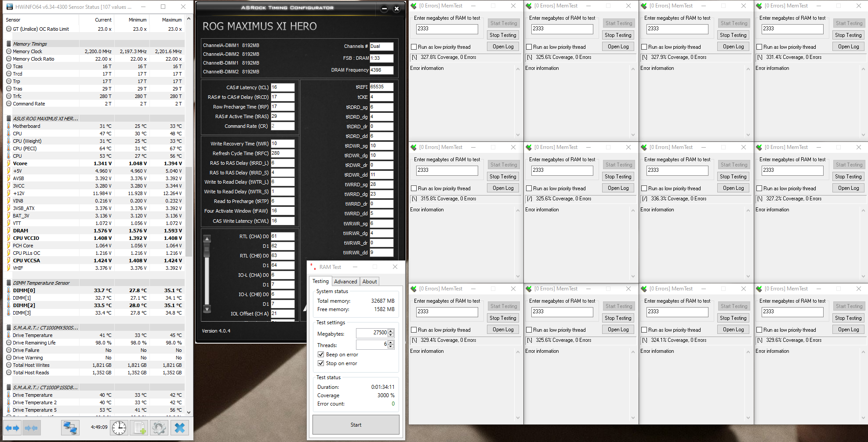Enable low priority thread in 315.8% coverage MemTest
The image size is (868, 442).
point(414,188)
